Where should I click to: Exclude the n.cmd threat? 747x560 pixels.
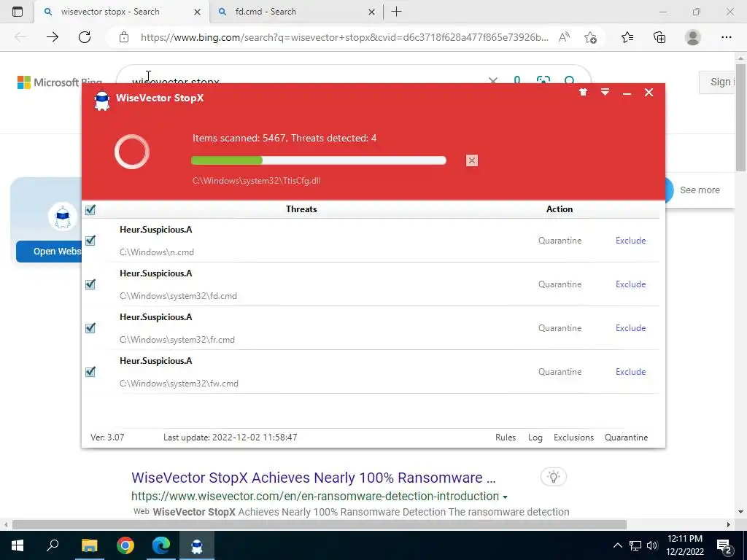630,241
